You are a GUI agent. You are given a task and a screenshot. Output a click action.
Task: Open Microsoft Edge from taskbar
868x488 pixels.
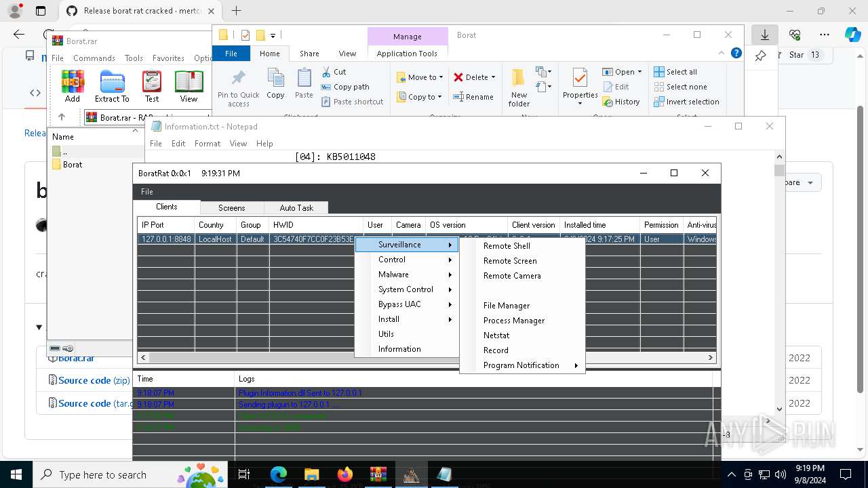click(279, 474)
